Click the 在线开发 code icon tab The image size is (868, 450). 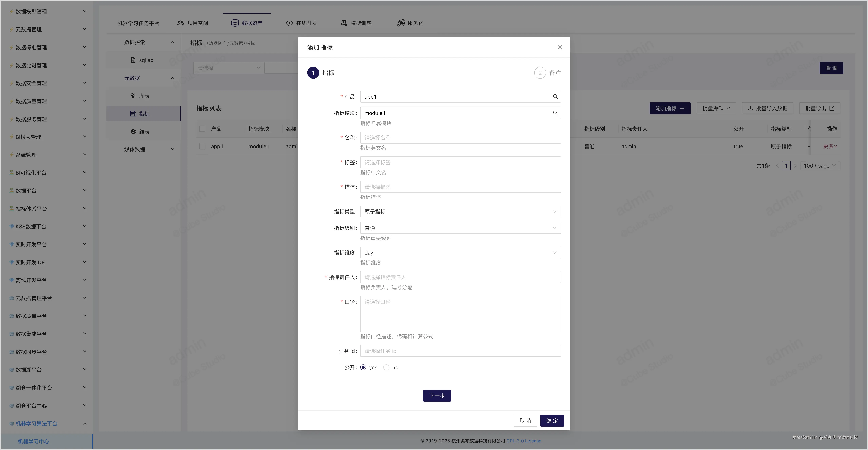point(289,23)
